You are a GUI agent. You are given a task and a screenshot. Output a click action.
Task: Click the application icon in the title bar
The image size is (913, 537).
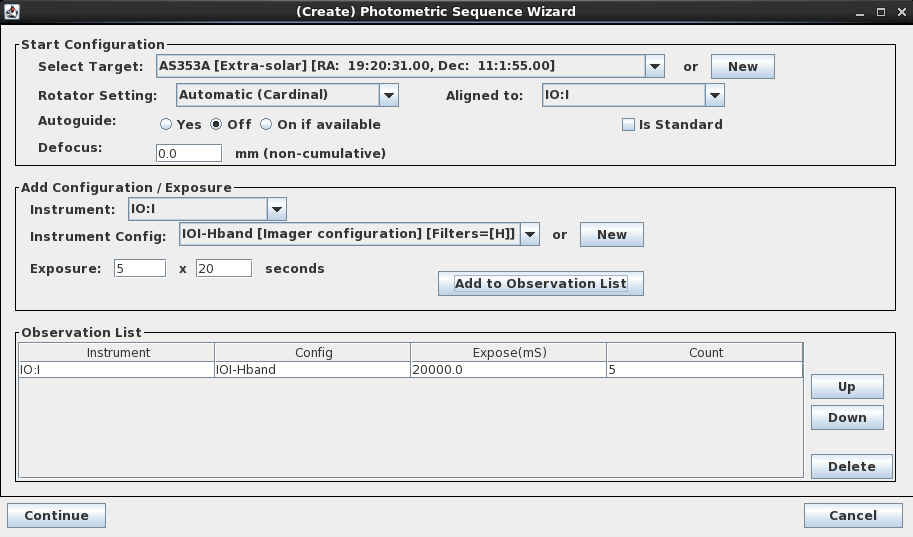coord(12,11)
